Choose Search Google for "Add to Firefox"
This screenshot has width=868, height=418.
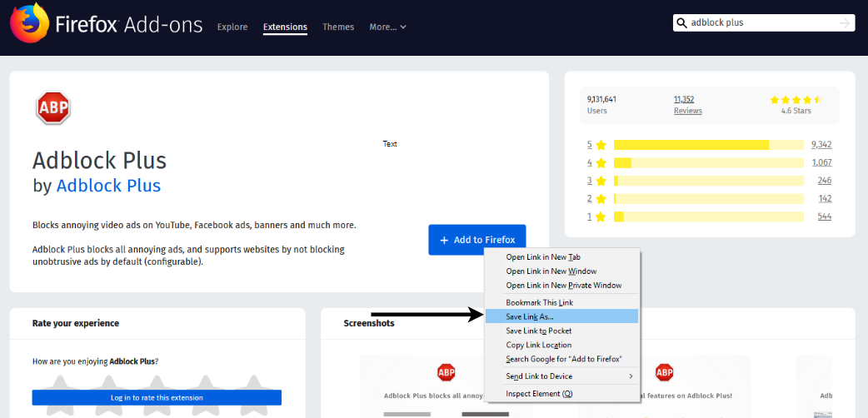click(561, 360)
